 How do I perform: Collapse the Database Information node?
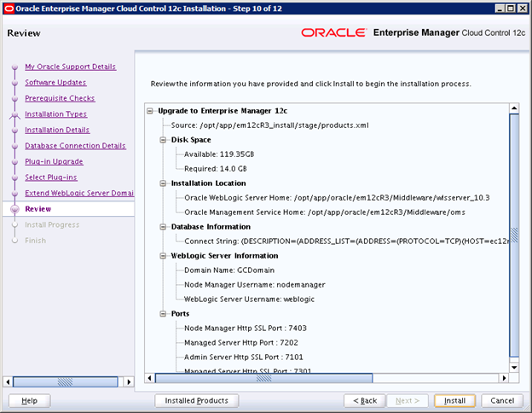click(163, 227)
